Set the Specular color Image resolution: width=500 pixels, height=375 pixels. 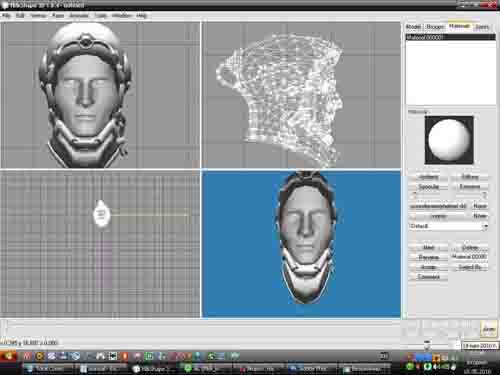pyautogui.click(x=429, y=187)
